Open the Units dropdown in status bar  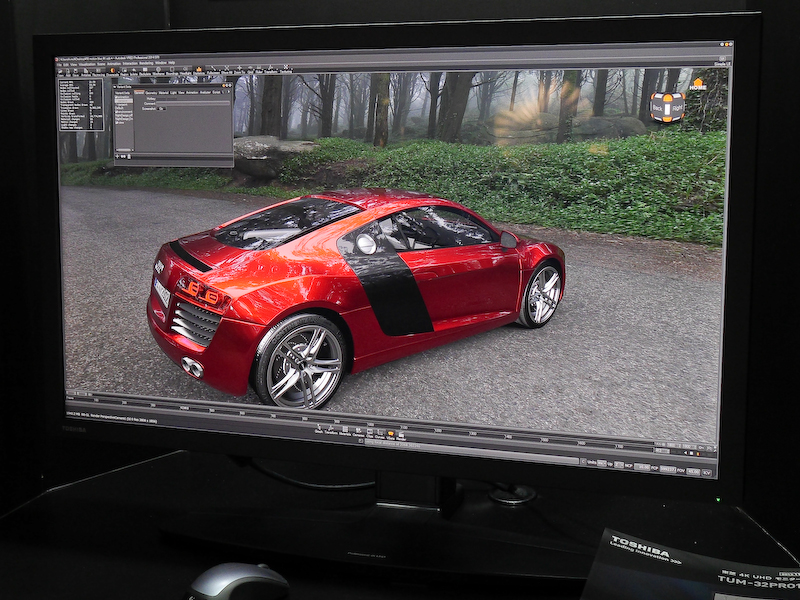602,463
